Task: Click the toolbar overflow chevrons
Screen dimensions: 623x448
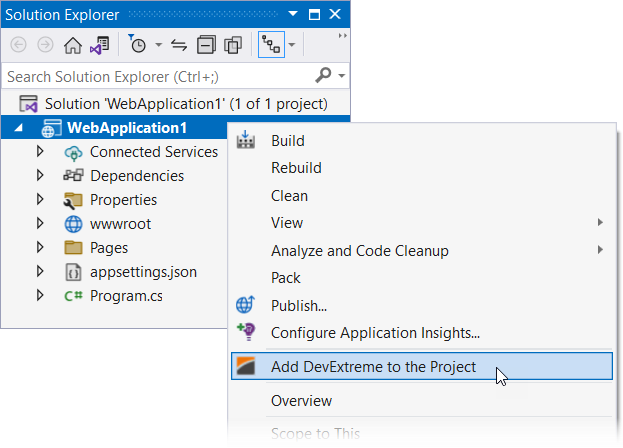Action: tap(342, 36)
